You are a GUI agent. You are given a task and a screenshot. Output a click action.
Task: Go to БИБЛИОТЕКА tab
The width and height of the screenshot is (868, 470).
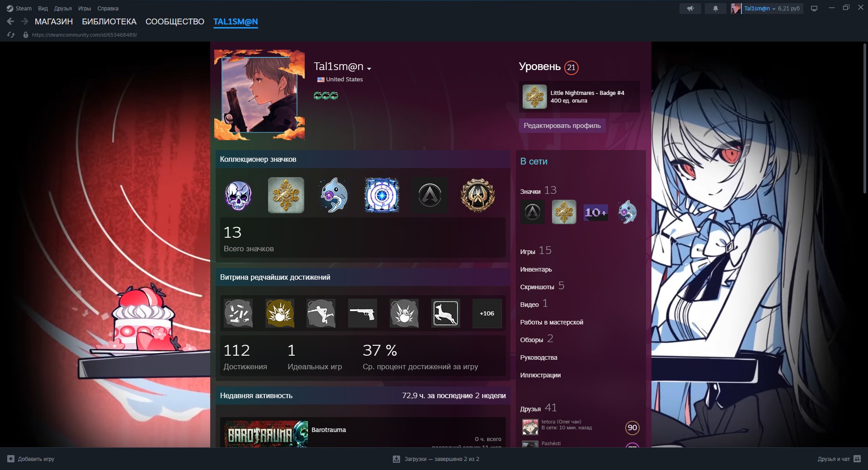click(109, 22)
